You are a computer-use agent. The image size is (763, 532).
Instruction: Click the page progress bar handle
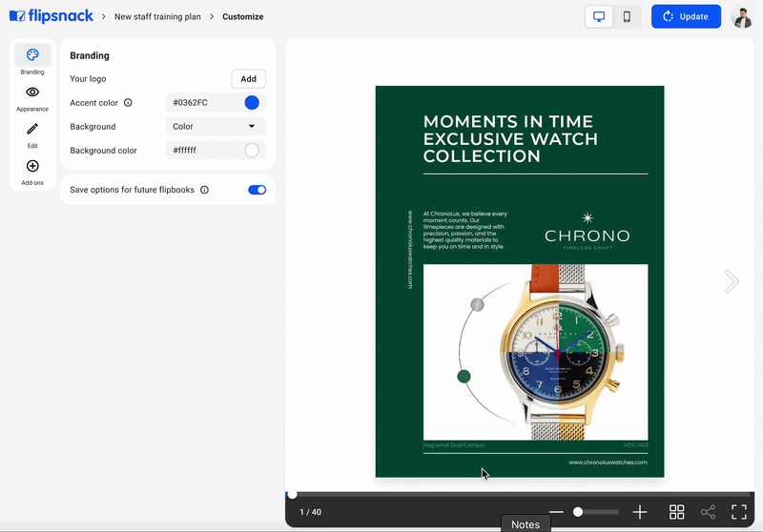292,495
